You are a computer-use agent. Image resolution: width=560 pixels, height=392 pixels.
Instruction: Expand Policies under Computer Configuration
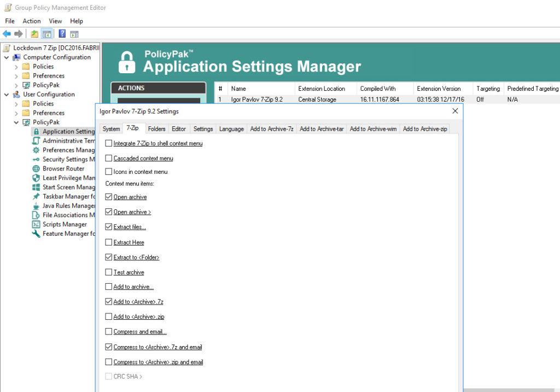coord(16,67)
